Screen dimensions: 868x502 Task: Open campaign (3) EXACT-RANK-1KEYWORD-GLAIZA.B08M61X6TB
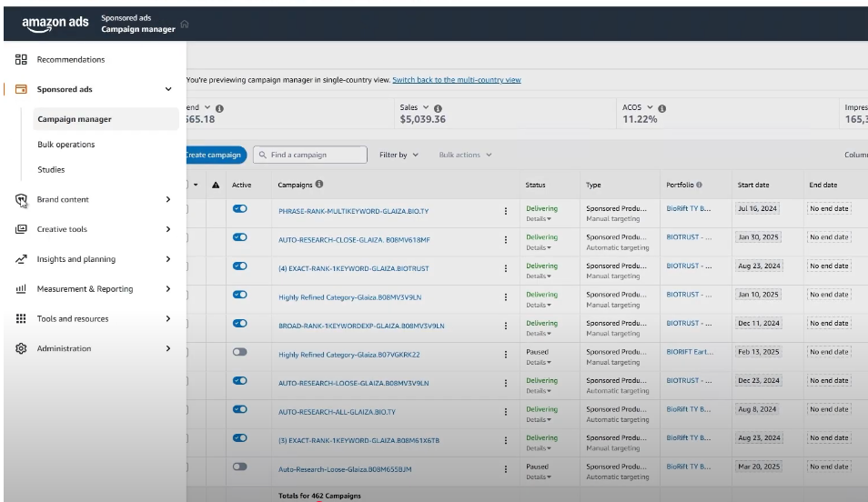[x=358, y=440]
